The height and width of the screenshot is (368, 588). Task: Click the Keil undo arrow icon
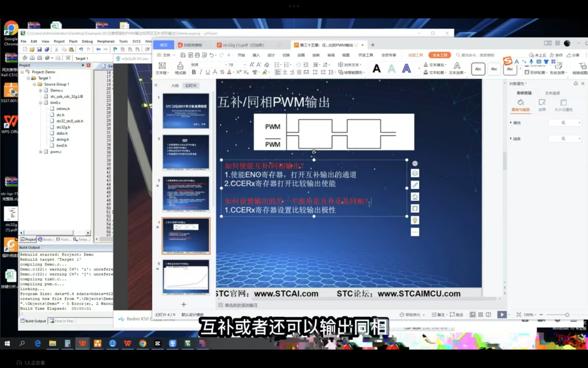point(81,49)
